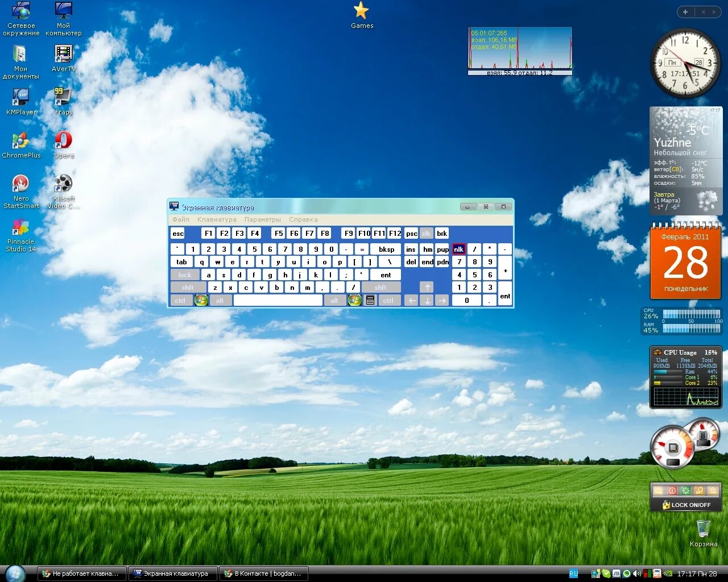The image size is (728, 582).
Task: Open the Файл menu of the on-screen keyboard
Action: tap(180, 219)
